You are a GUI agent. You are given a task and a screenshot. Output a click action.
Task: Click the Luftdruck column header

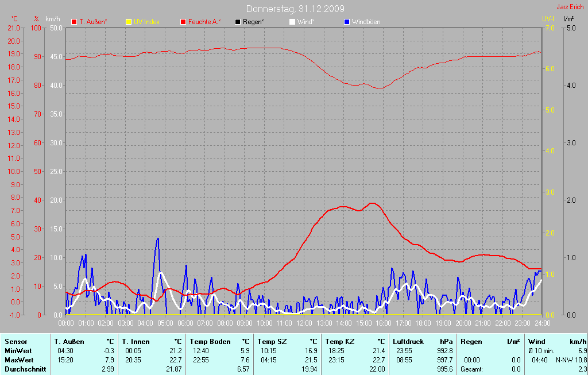coord(408,342)
